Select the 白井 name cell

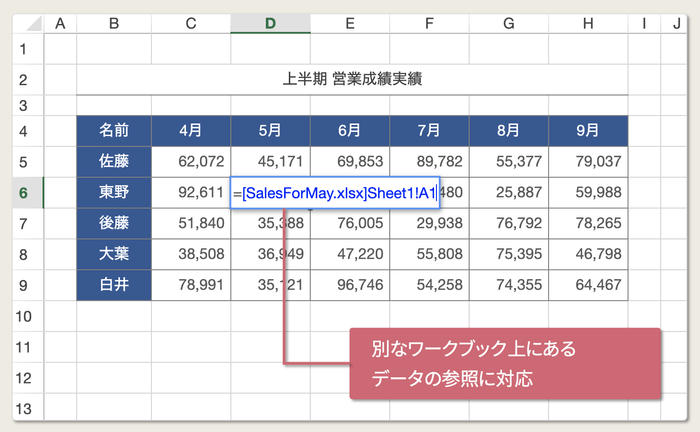tap(114, 285)
